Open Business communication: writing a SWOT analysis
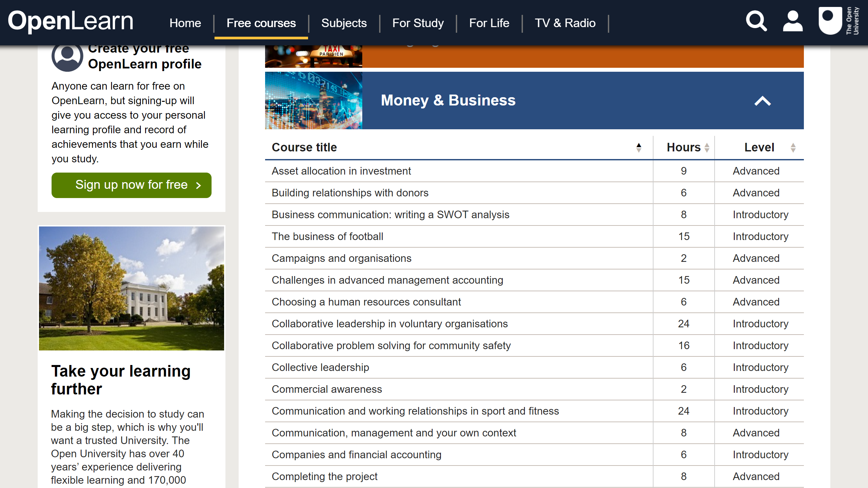Screen dimensions: 868x488 [390, 215]
